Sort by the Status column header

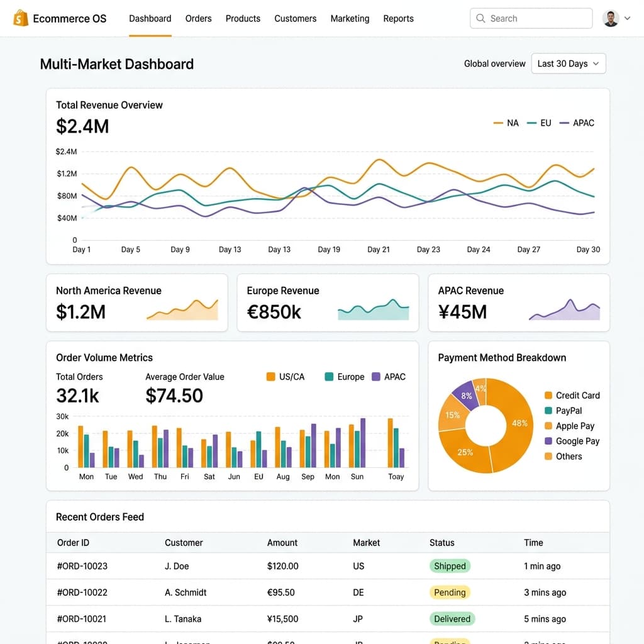[x=442, y=543]
